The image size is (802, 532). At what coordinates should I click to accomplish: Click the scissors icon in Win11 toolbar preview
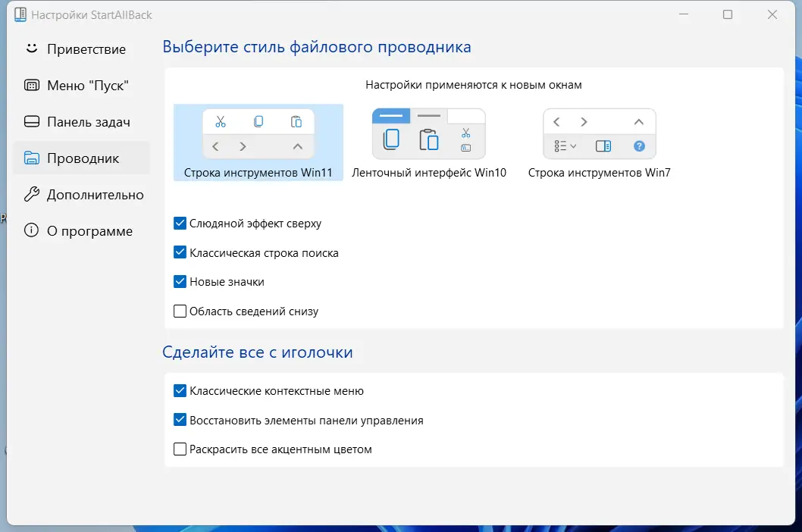[221, 120]
